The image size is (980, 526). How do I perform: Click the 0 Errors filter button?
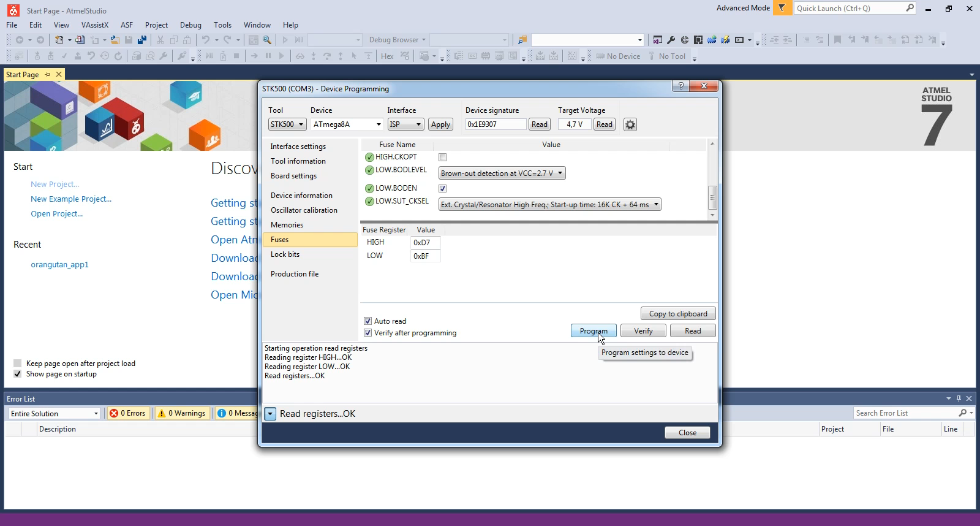point(127,413)
